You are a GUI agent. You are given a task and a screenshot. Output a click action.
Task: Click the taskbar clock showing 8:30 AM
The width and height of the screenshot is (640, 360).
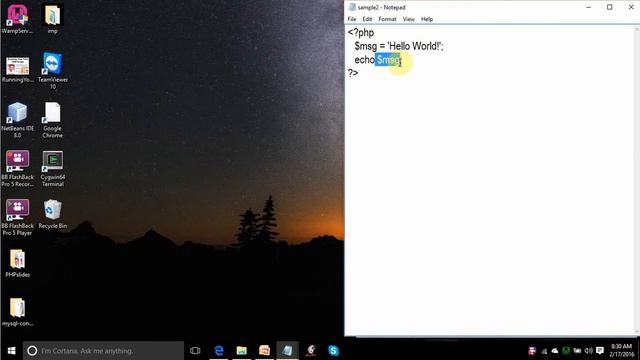(622, 351)
